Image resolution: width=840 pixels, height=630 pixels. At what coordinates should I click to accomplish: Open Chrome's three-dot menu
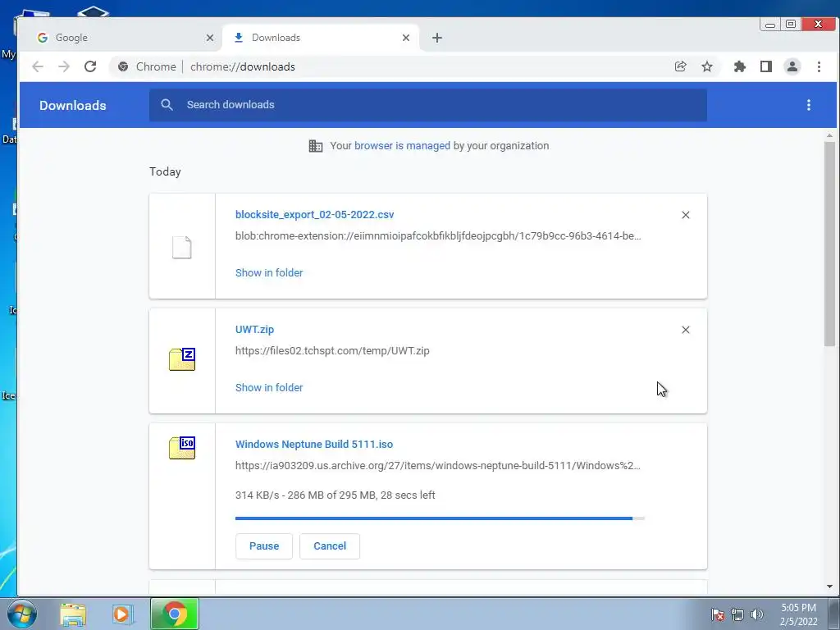819,66
